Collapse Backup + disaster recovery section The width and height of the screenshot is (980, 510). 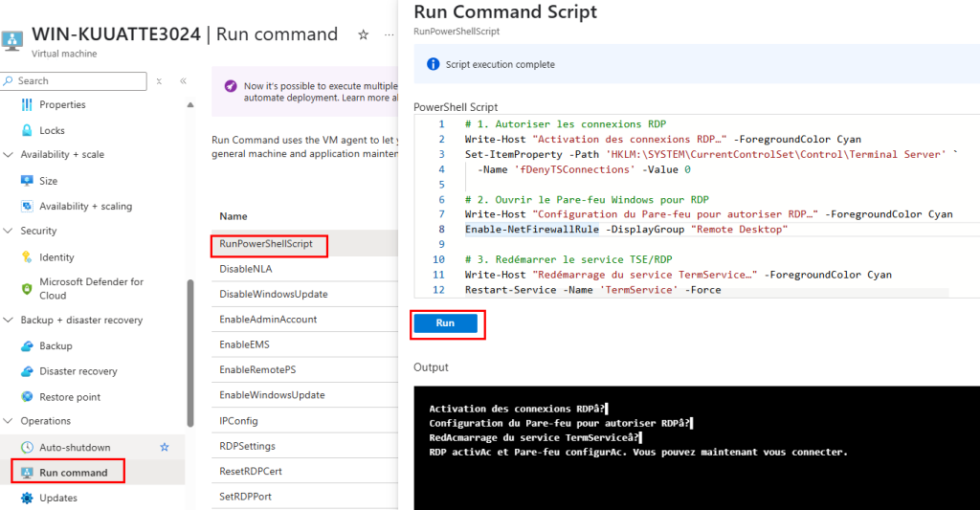[8, 320]
